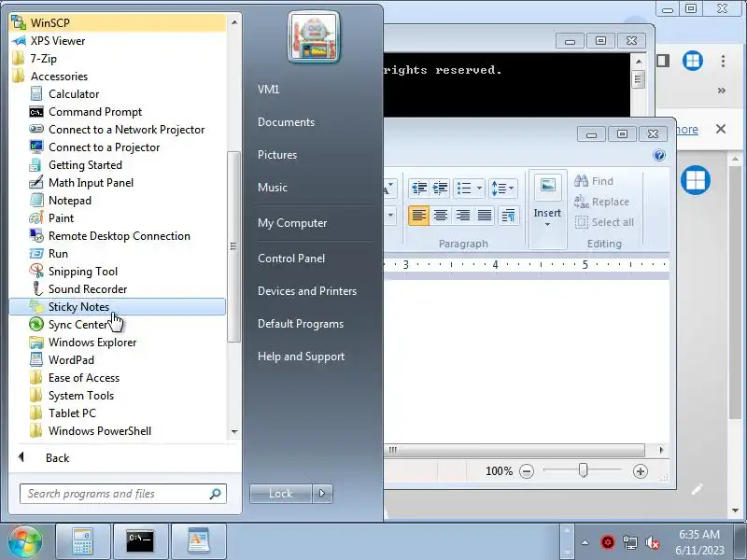Toggle align text right in WordPad
This screenshot has width=747, height=560.
point(462,216)
